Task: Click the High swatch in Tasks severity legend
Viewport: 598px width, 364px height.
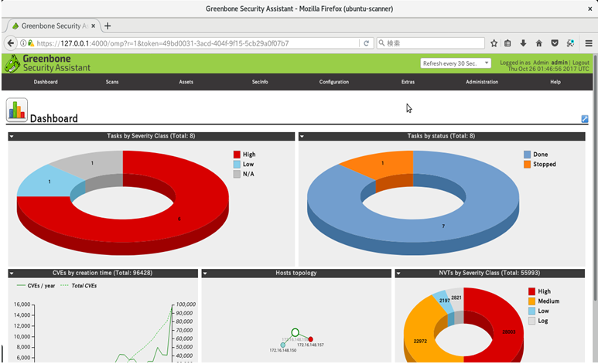Action: coord(237,155)
